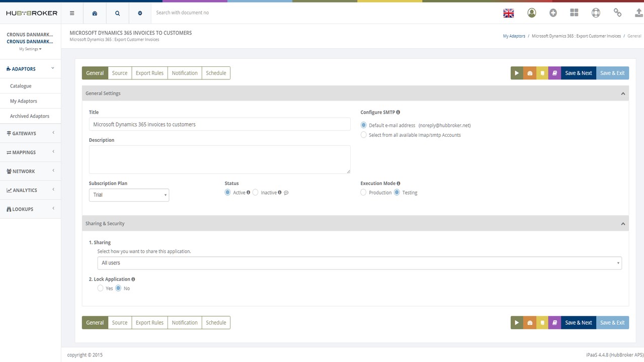Click the bottom Save & Exit button
Screen dimensions: 644x362
612,323
